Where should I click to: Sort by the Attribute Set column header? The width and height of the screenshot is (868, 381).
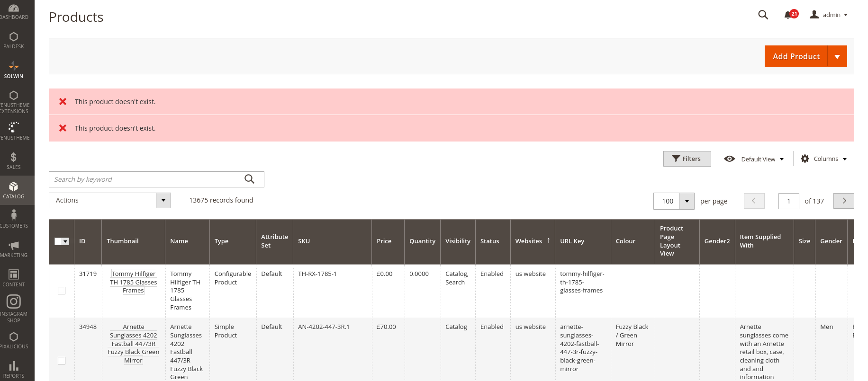(x=274, y=241)
